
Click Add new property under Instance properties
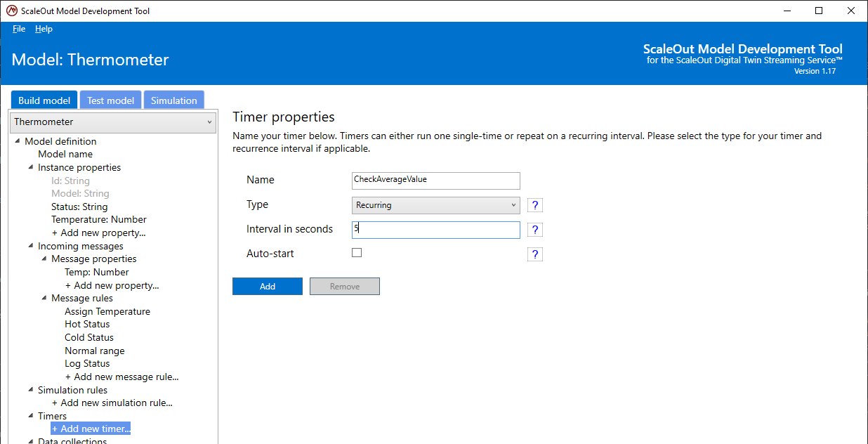pos(99,233)
